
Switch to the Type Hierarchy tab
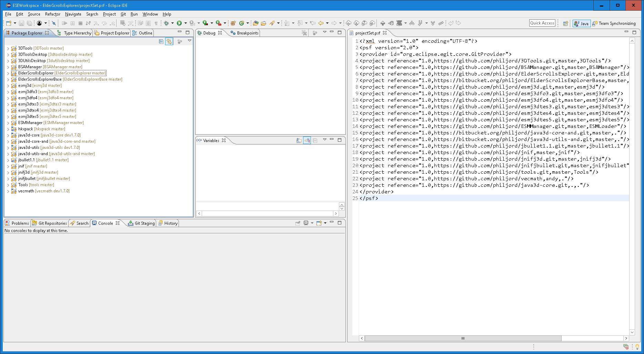74,33
